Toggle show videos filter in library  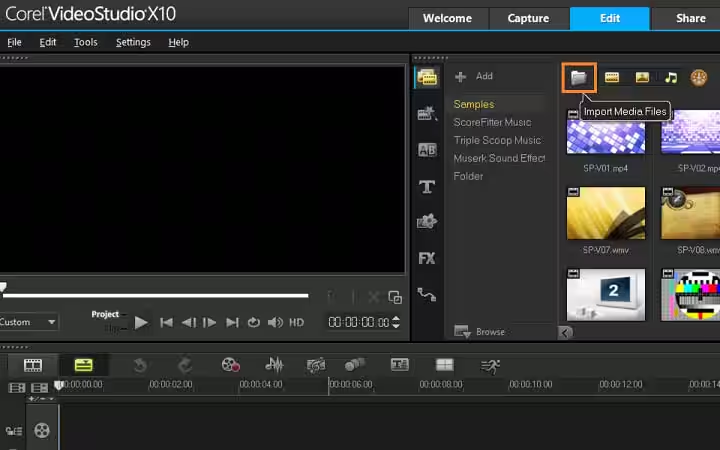pyautogui.click(x=611, y=77)
